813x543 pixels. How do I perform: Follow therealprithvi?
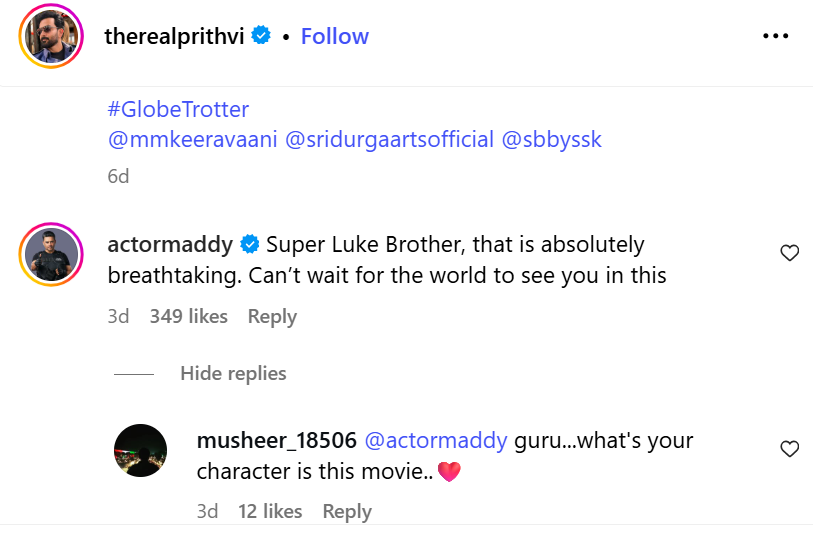(x=334, y=36)
